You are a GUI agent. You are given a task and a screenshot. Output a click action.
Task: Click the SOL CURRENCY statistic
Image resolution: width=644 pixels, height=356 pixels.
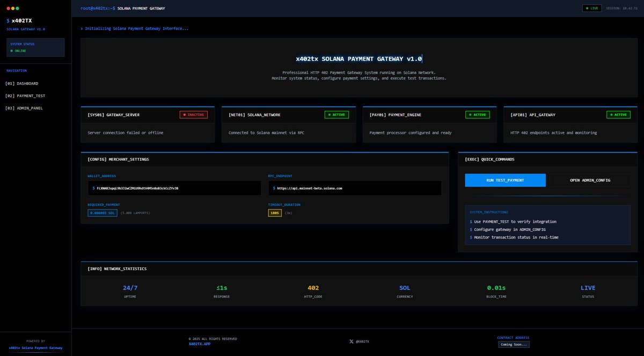(405, 292)
